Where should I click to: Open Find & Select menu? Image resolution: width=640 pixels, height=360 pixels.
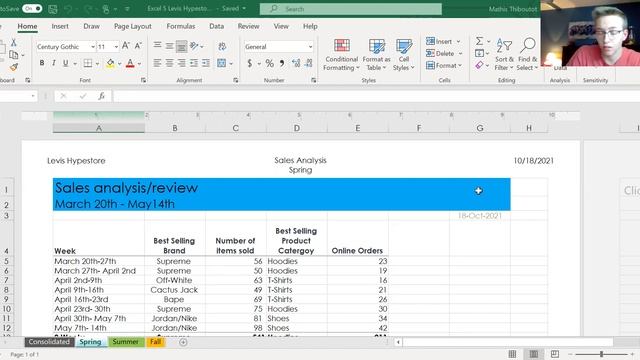[527, 54]
